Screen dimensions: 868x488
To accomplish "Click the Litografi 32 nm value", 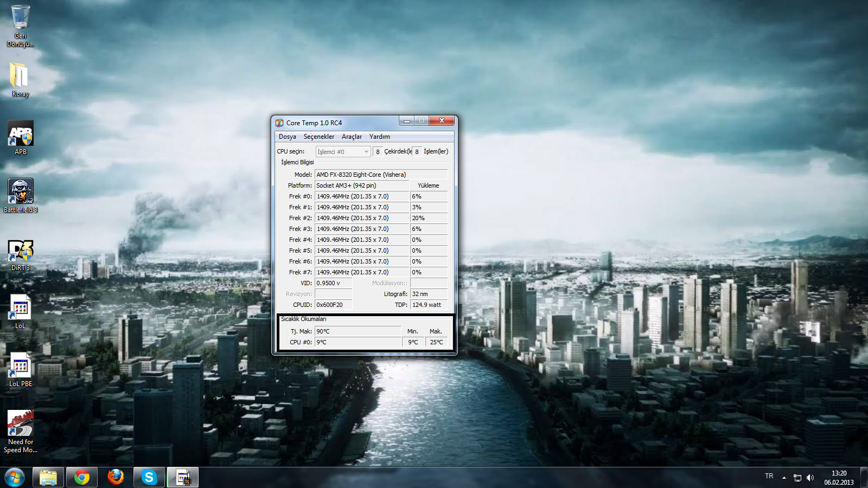I will (x=429, y=294).
